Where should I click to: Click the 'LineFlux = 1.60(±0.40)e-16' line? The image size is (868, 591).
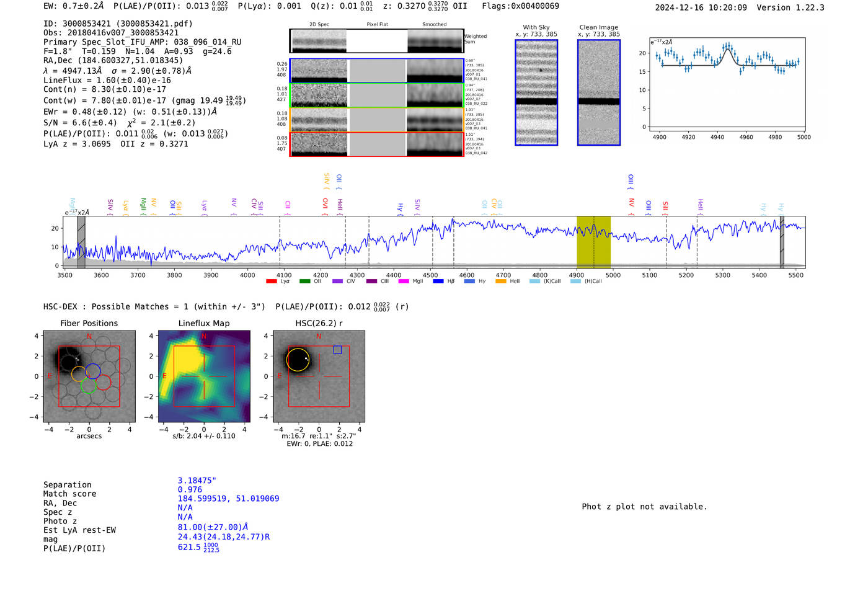click(x=107, y=80)
